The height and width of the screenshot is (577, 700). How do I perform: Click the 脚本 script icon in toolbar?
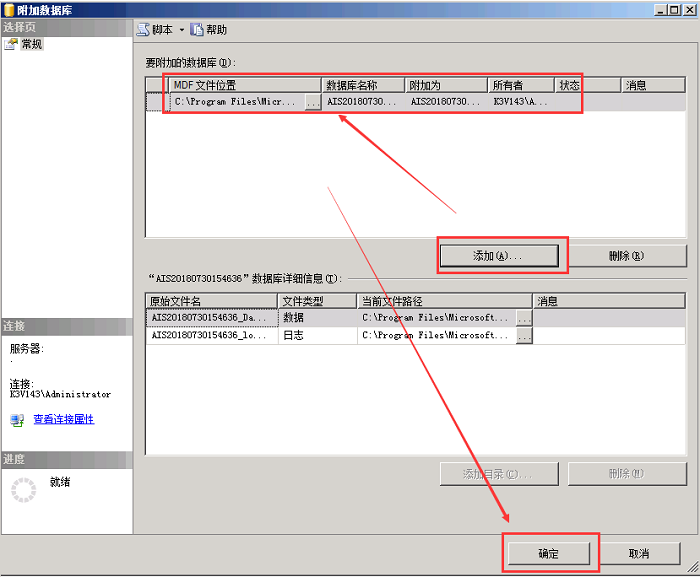[x=143, y=30]
